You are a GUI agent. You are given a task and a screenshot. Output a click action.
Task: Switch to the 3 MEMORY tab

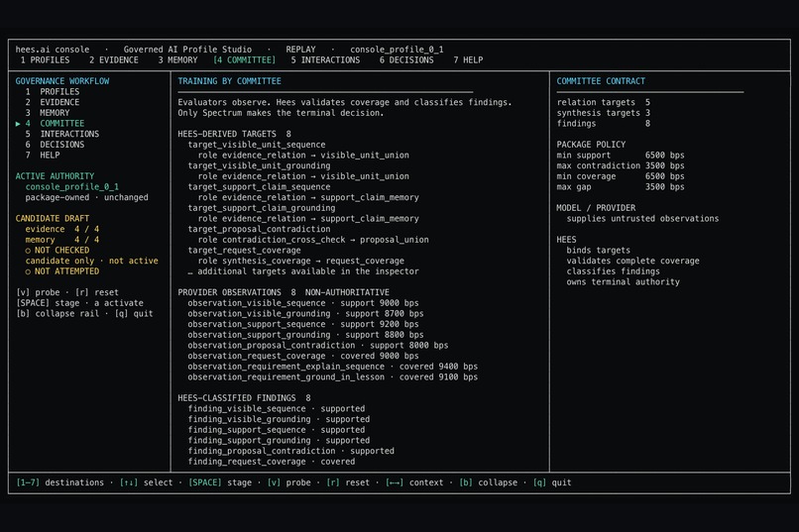point(177,60)
